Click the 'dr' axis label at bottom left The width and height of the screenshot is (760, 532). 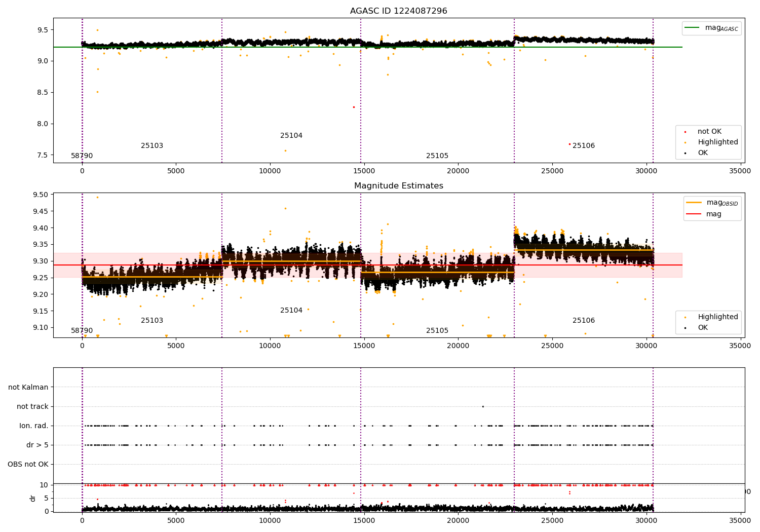[x=33, y=499]
